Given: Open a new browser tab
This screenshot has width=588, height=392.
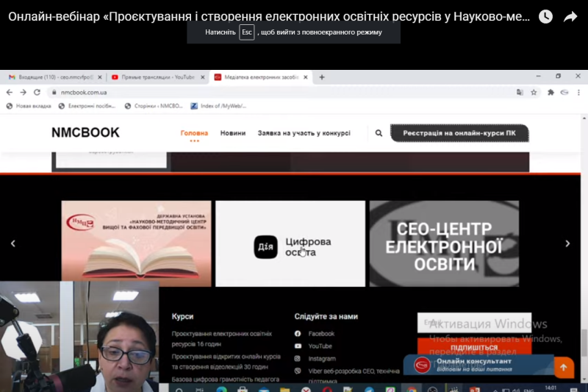Looking at the screenshot, I should click(322, 77).
